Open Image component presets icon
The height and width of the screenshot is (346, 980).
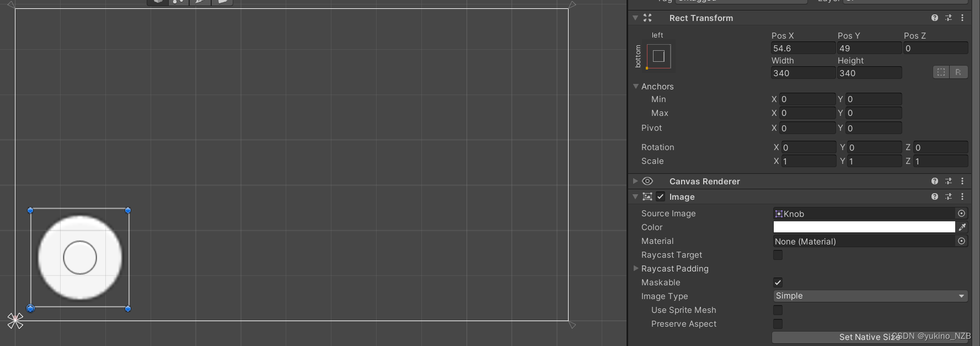click(x=949, y=196)
